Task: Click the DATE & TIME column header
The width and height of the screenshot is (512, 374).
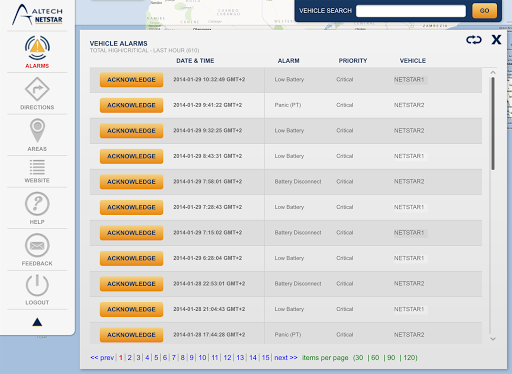Action: [195, 61]
